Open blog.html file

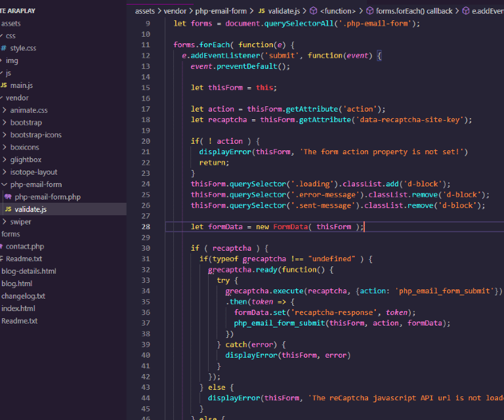click(x=16, y=283)
